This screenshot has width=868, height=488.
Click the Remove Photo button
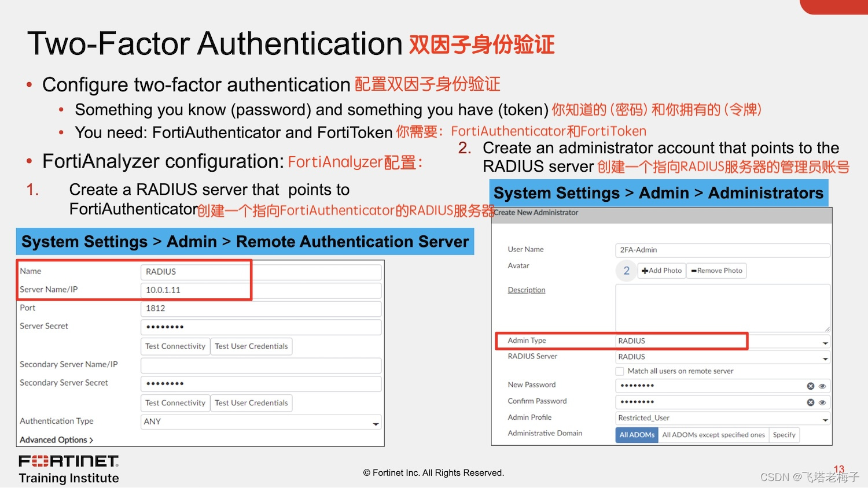pos(716,271)
